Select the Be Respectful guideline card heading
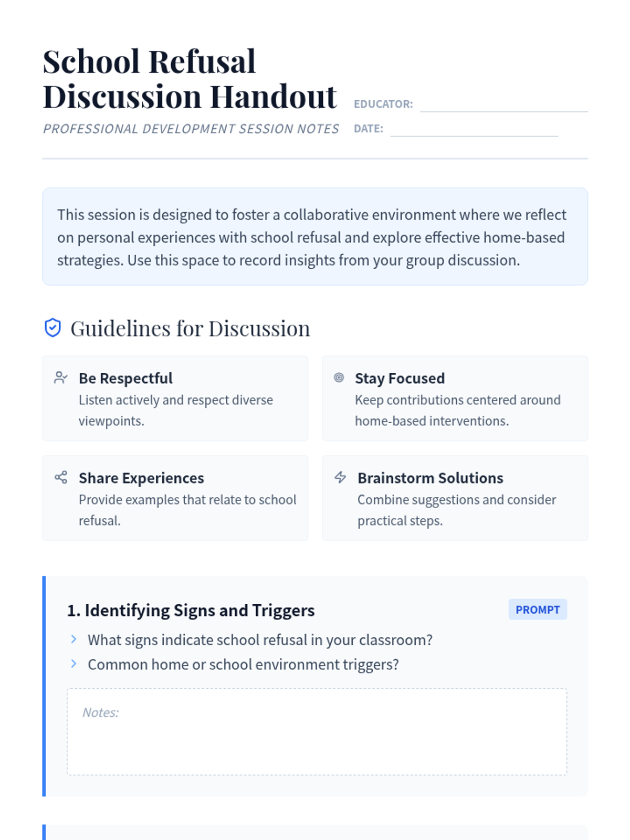The image size is (630, 840). 125,378
